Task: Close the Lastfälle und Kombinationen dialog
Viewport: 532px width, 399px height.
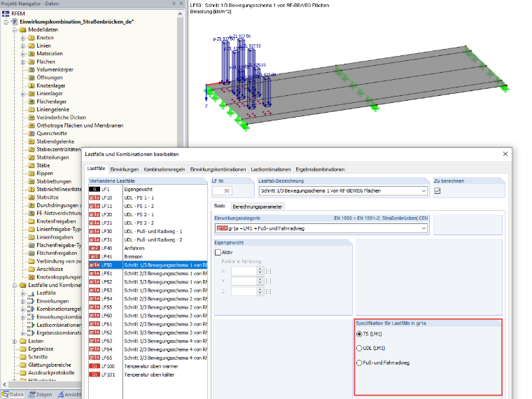Action: (x=505, y=154)
